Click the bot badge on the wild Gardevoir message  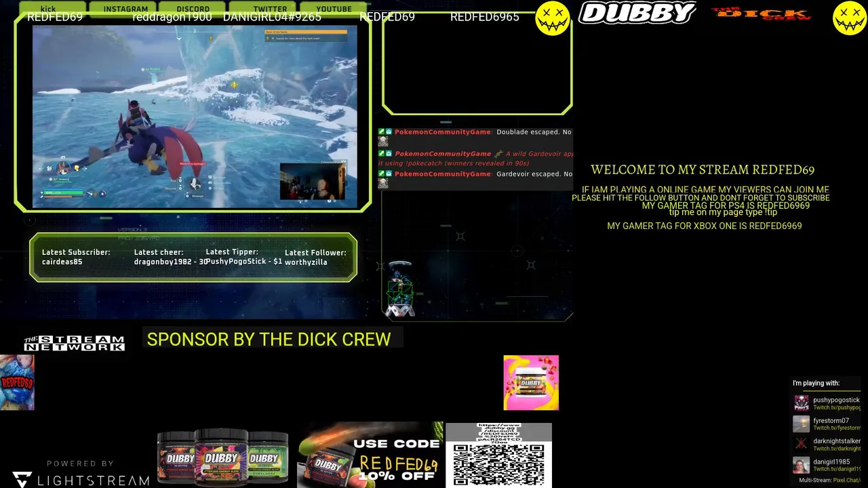389,153
